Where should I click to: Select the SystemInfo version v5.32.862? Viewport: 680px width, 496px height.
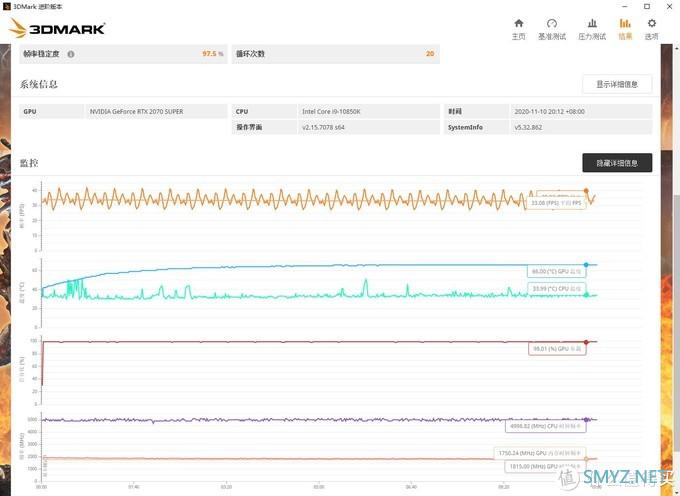pos(528,127)
